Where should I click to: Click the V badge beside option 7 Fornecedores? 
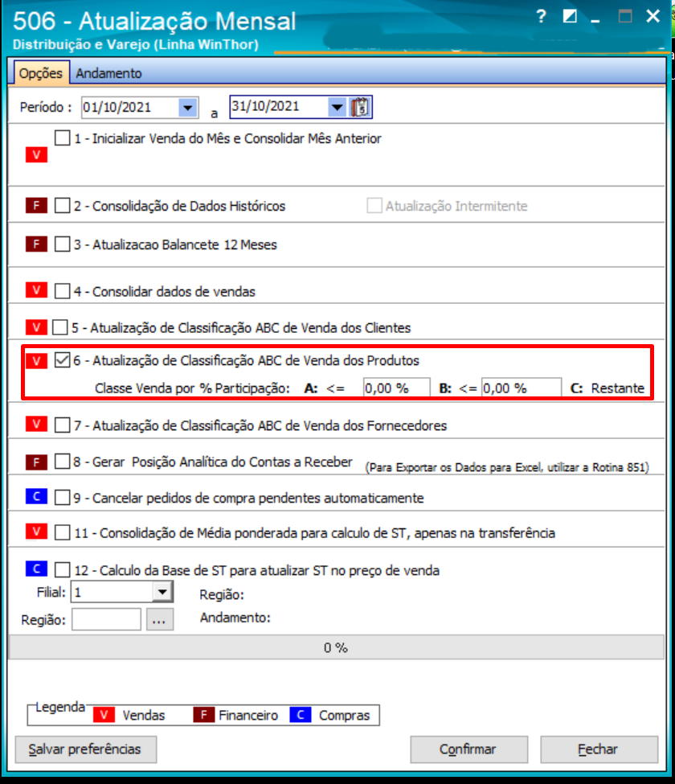pyautogui.click(x=36, y=424)
